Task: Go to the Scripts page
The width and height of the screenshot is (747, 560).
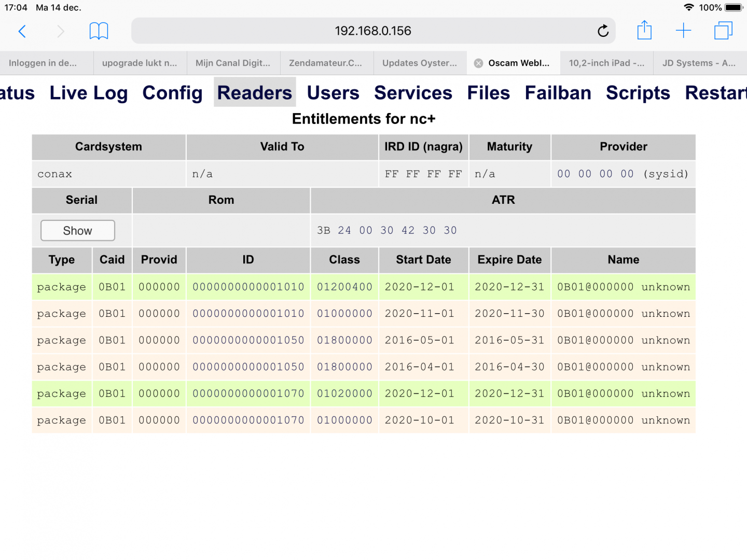Action: coord(638,93)
